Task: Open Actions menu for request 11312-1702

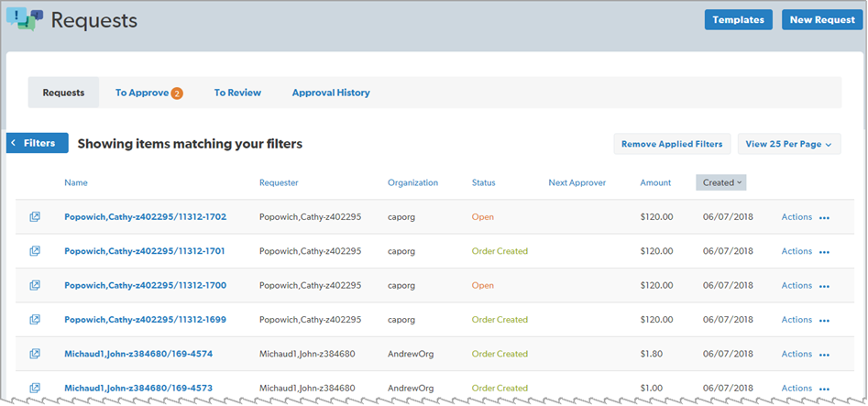Action: [x=797, y=217]
